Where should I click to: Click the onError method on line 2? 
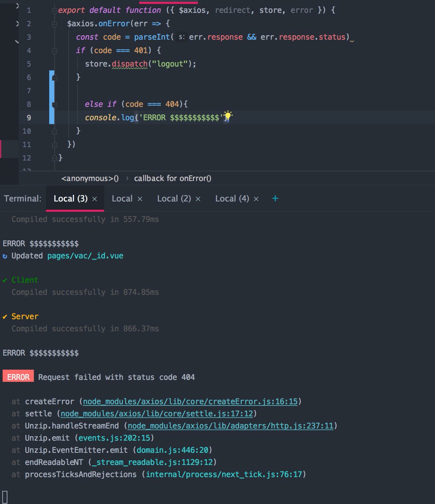(x=114, y=24)
